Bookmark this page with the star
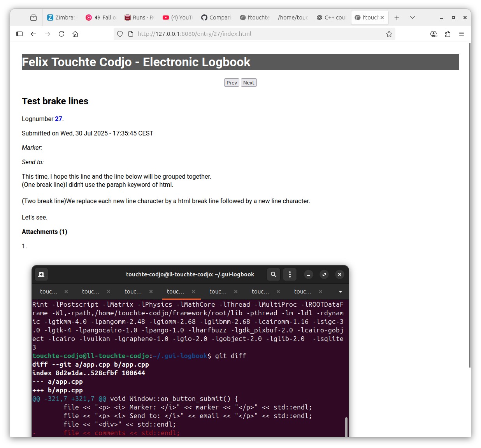 [x=389, y=34]
